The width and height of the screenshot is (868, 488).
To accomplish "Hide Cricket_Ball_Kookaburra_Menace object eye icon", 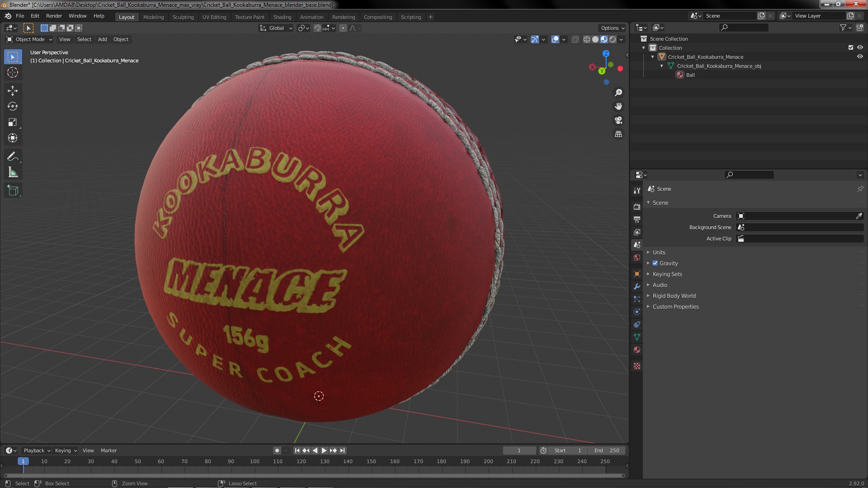I will pyautogui.click(x=860, y=56).
